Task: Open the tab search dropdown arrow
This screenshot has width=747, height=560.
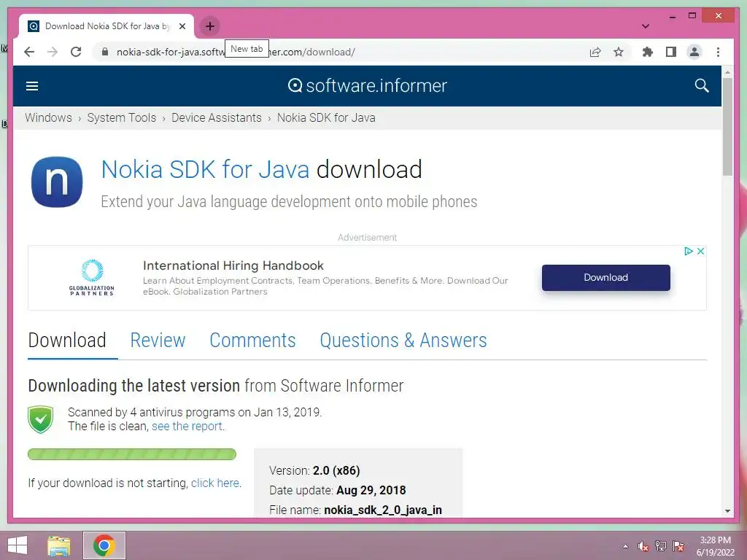Action: click(x=646, y=26)
